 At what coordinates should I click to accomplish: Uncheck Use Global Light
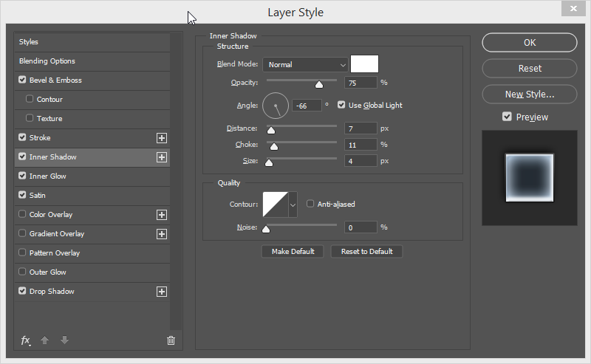pos(341,105)
